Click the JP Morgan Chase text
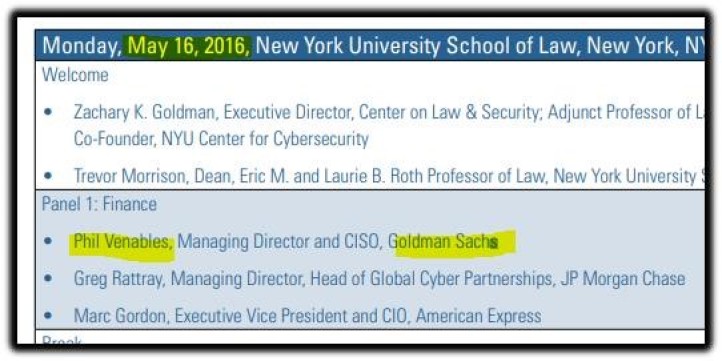 coord(622,279)
